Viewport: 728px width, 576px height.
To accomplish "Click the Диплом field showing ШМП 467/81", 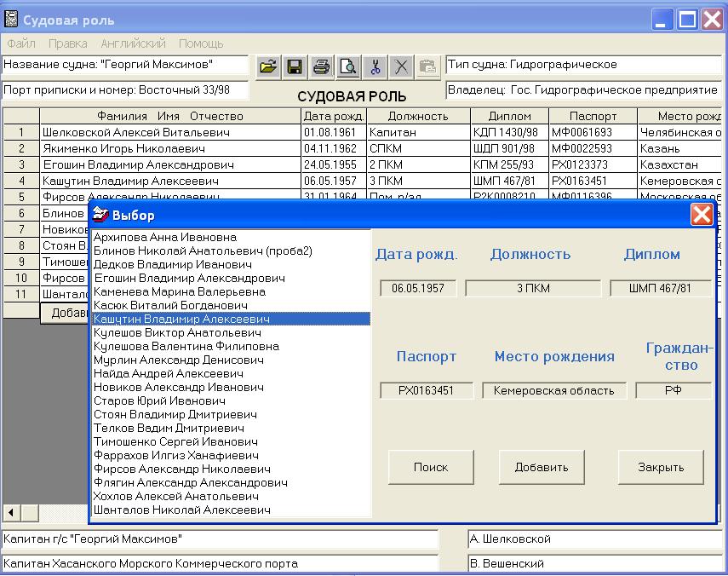I will [660, 288].
